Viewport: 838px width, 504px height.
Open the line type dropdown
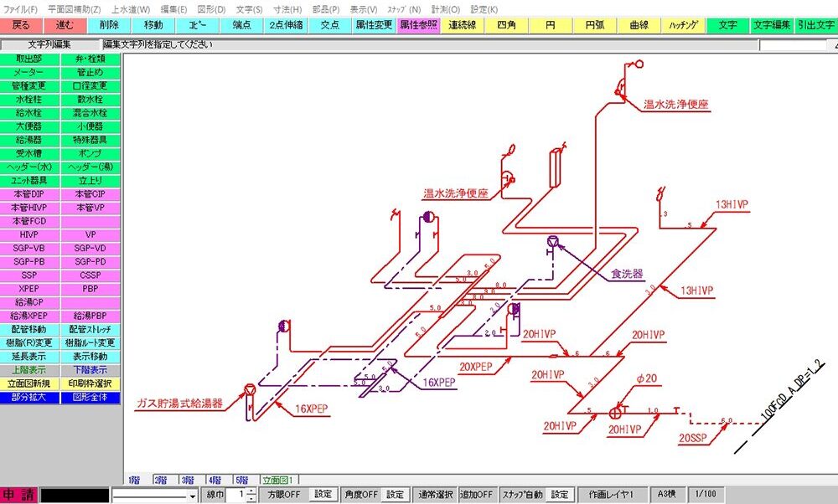point(193,496)
